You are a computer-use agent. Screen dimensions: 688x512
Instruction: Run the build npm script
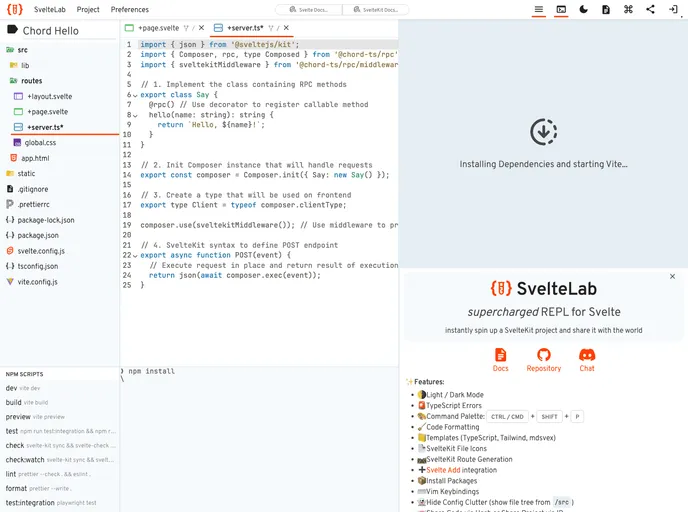click(13, 402)
